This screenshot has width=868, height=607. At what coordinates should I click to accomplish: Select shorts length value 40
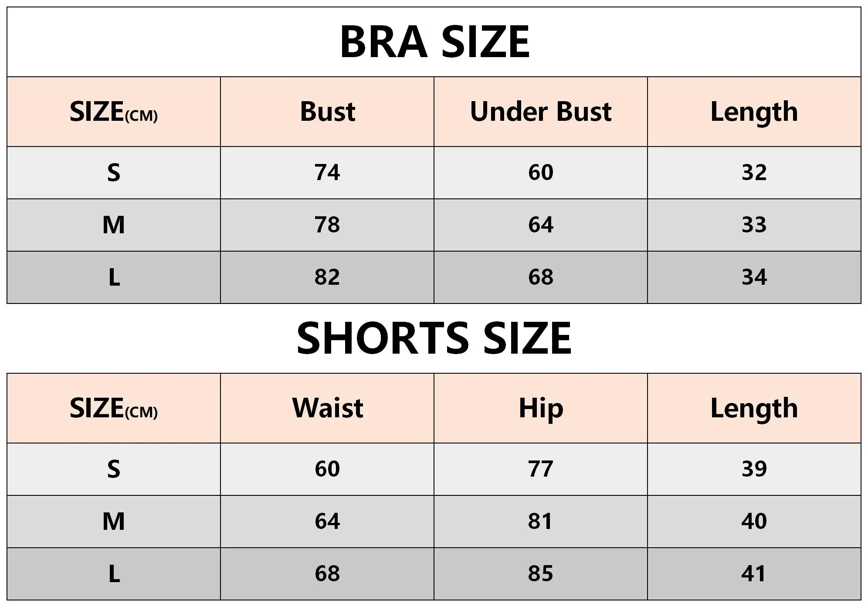tap(754, 522)
